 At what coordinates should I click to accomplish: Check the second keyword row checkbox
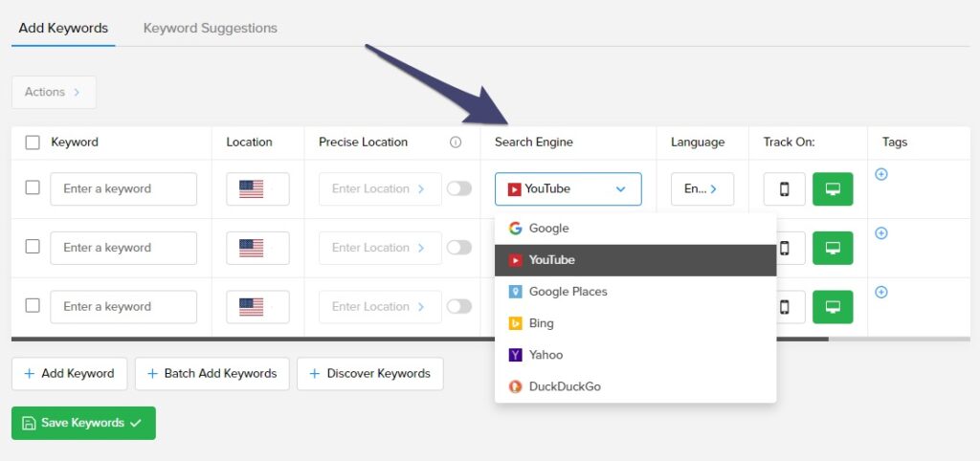coord(33,246)
